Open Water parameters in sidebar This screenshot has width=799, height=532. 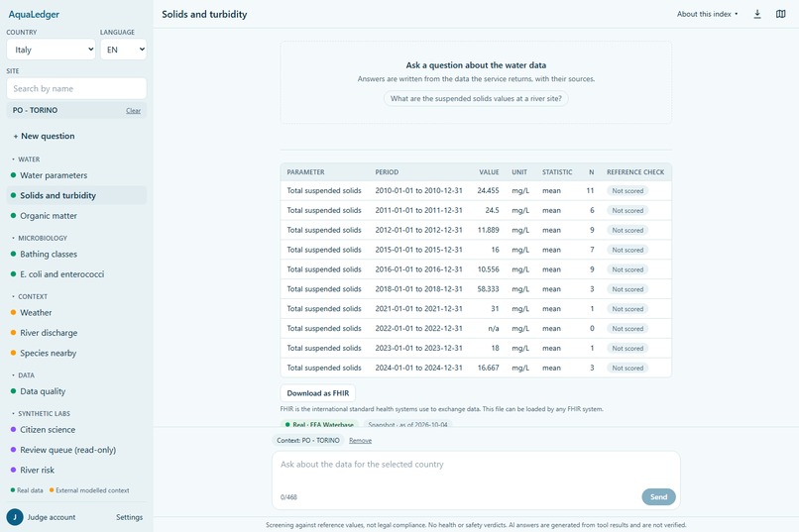76,175
